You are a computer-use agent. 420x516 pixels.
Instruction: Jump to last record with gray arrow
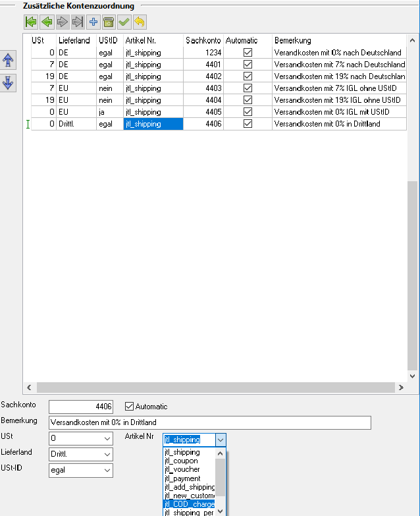tap(78, 22)
